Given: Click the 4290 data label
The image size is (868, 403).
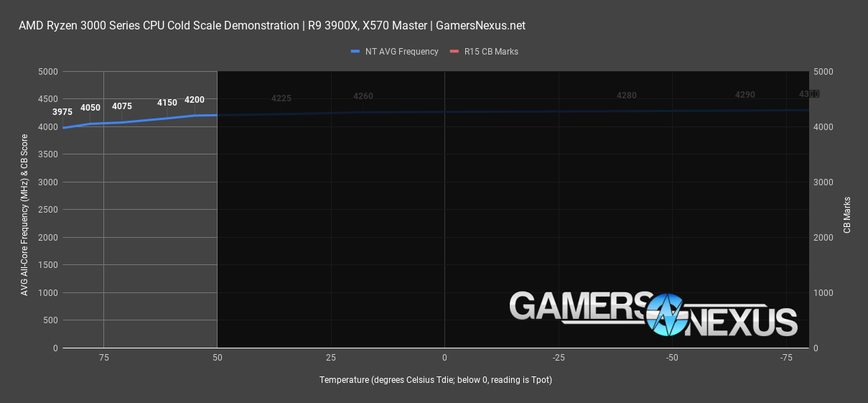Looking at the screenshot, I should (745, 95).
